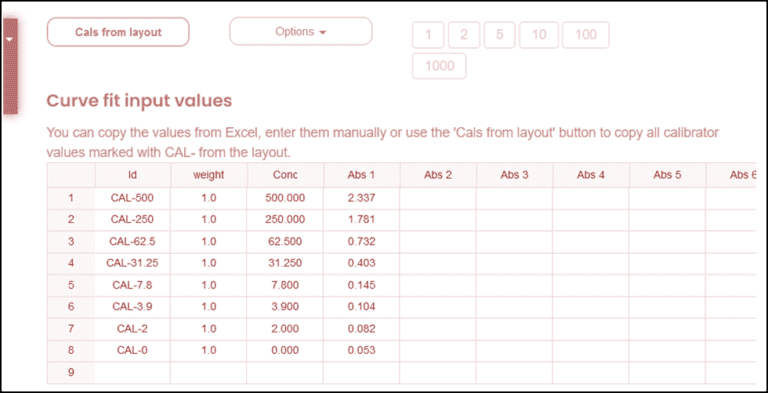Select the 5 multiplier button

tap(500, 35)
